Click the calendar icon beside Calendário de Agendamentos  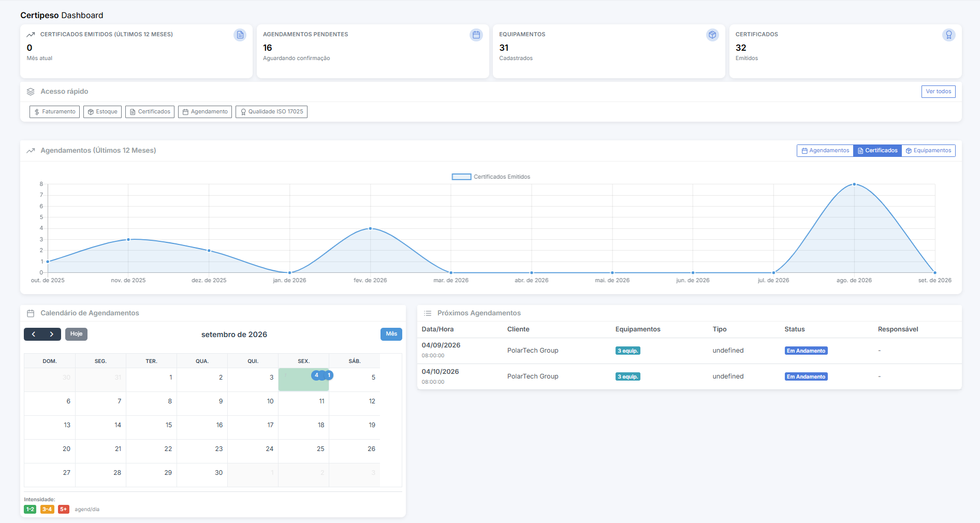31,313
